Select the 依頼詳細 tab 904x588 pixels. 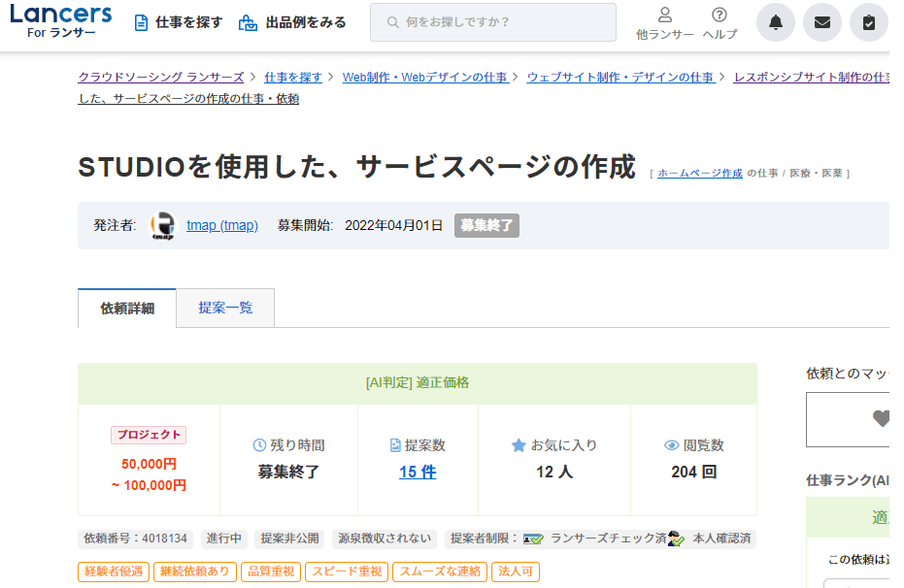coord(127,309)
